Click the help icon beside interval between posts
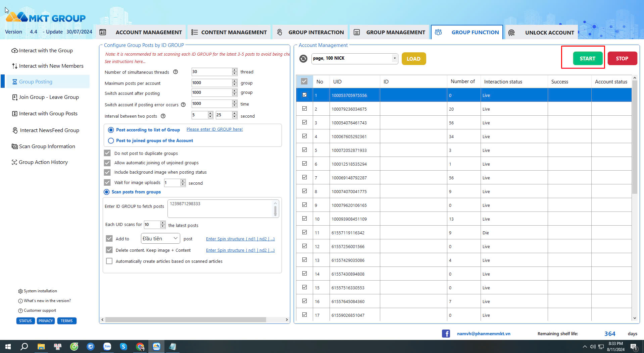 (x=163, y=116)
